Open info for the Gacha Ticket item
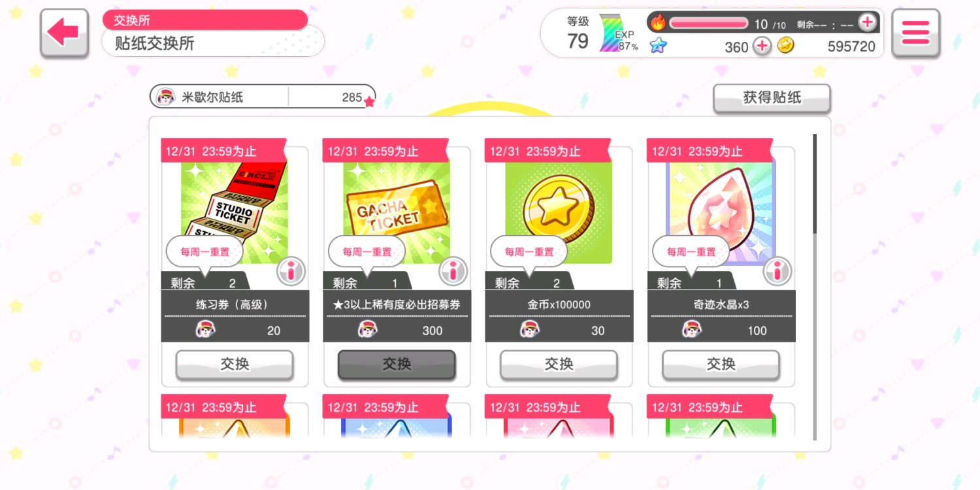The image size is (980, 490). click(453, 271)
